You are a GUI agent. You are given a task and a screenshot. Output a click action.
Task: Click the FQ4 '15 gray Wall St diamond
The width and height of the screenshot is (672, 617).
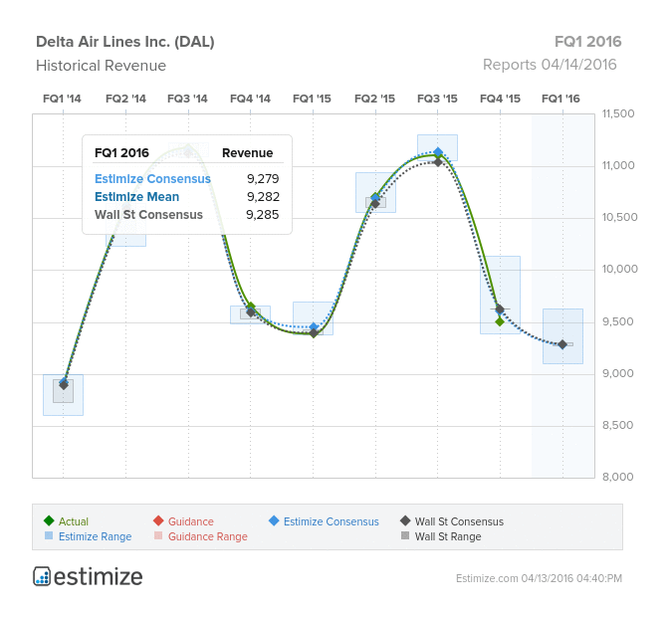pos(500,308)
